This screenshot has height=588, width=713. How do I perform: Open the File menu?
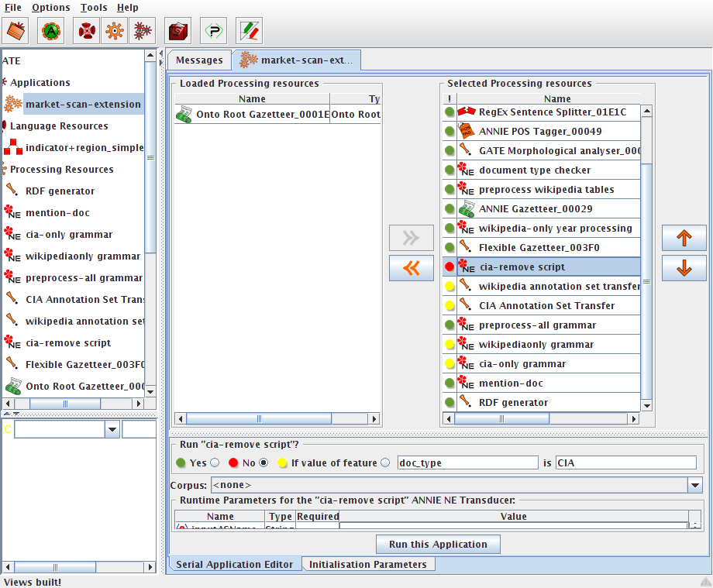12,8
